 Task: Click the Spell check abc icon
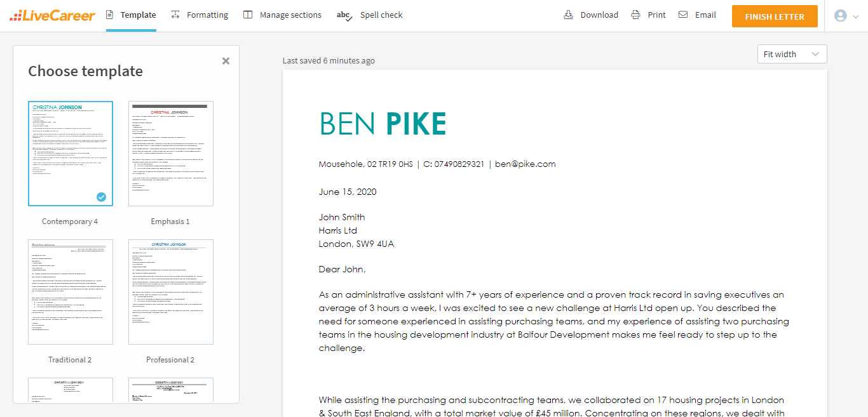[344, 15]
